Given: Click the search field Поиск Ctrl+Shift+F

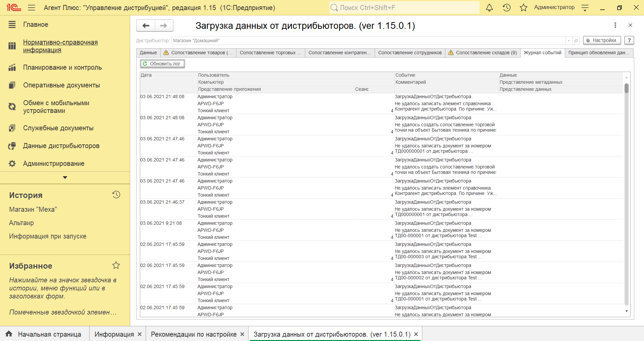Looking at the screenshot, I should coord(404,7).
